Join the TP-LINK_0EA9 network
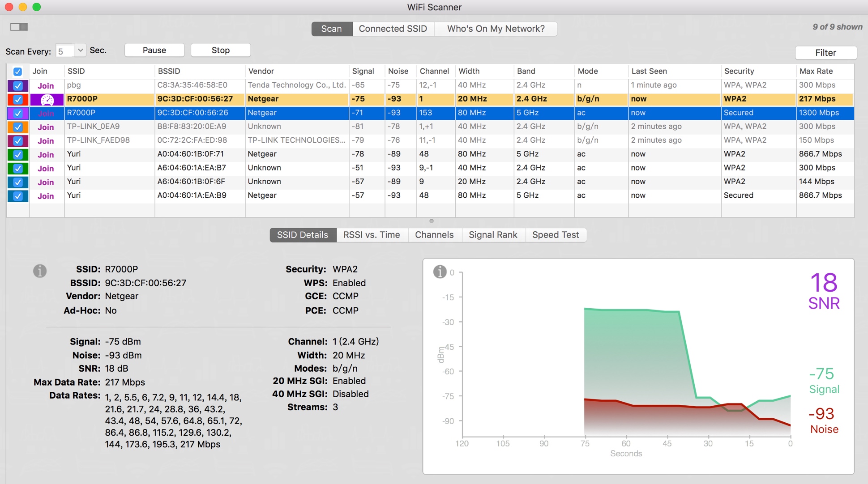 pyautogui.click(x=46, y=127)
